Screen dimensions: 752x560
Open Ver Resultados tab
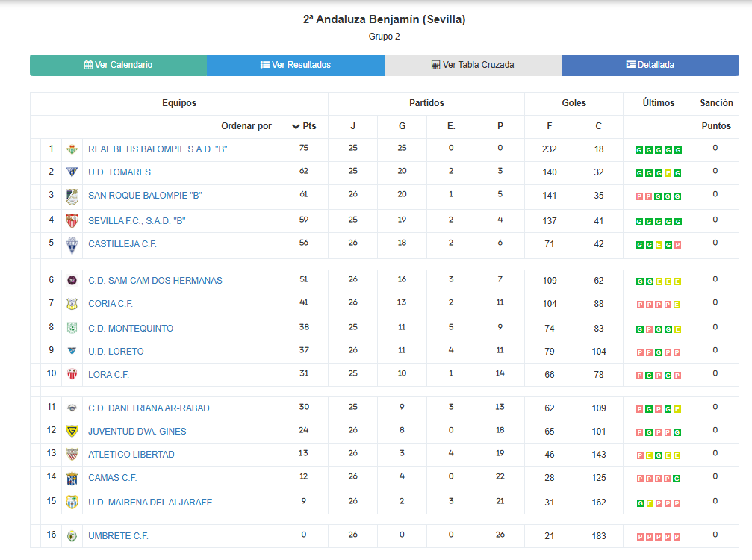click(x=296, y=65)
